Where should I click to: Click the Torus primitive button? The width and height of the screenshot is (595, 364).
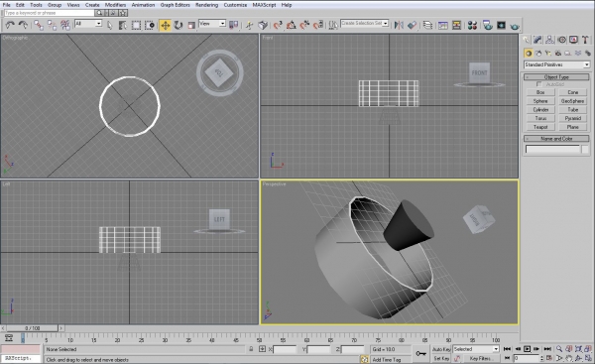click(x=540, y=118)
